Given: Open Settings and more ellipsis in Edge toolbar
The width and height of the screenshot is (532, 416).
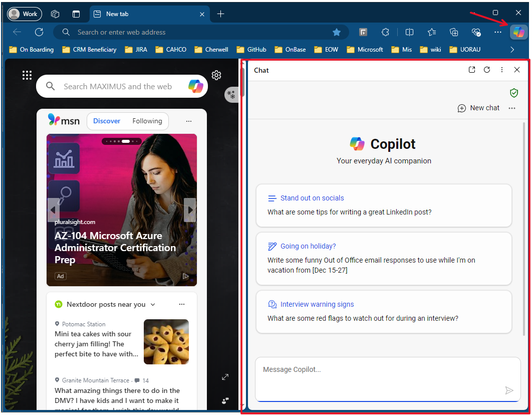Looking at the screenshot, I should point(497,32).
